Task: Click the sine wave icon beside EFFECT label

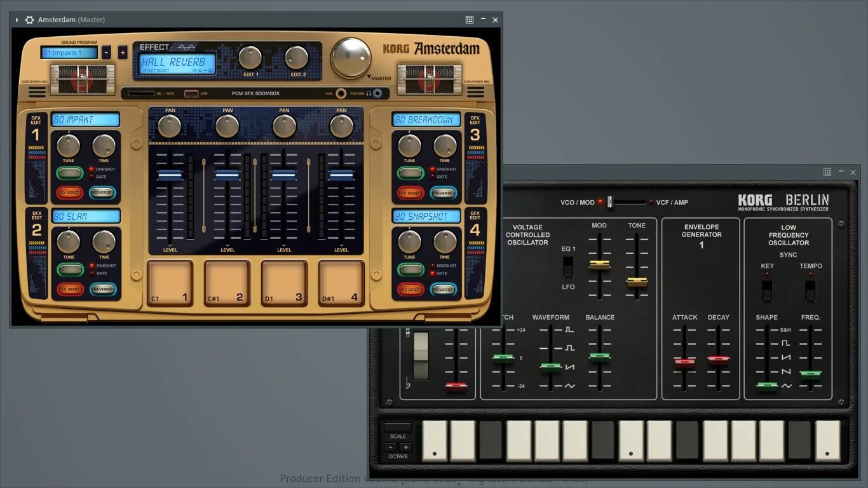Action: (186, 47)
